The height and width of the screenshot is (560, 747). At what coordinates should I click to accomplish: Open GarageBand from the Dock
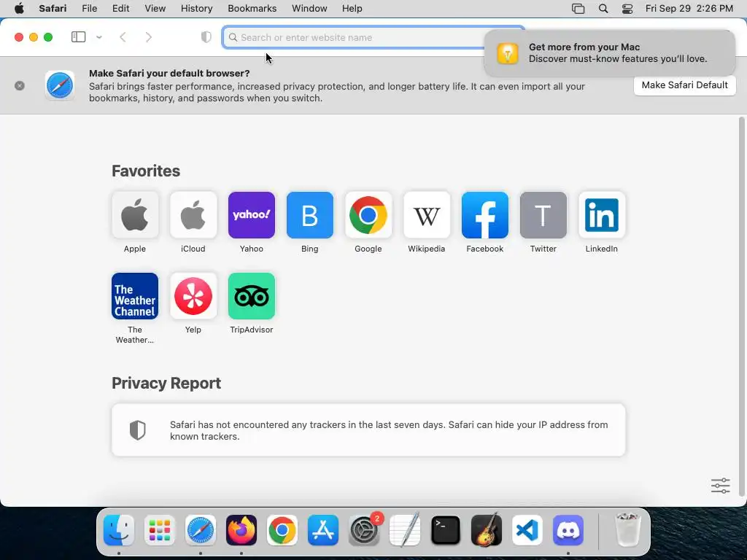(487, 530)
